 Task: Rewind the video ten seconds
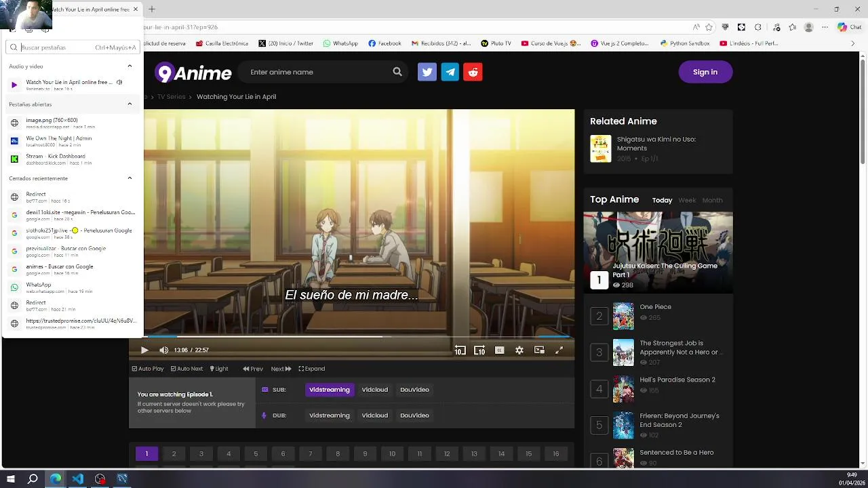[460, 350]
